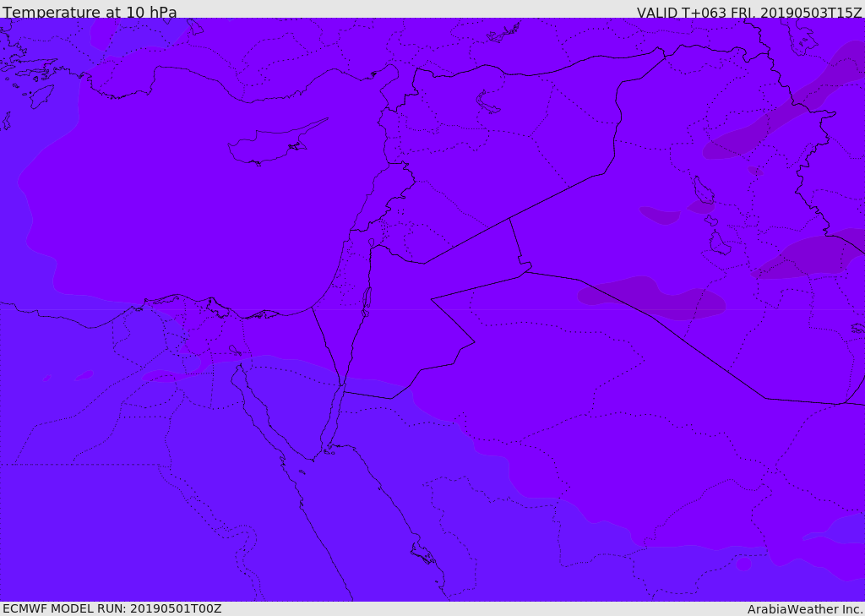The image size is (865, 616).
Task: Click the small dark purple patch above the Iraqi lakes
Action: [x=661, y=215]
